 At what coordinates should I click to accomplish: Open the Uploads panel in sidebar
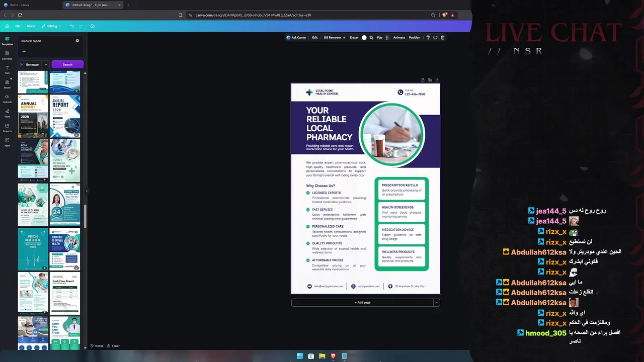point(7,99)
